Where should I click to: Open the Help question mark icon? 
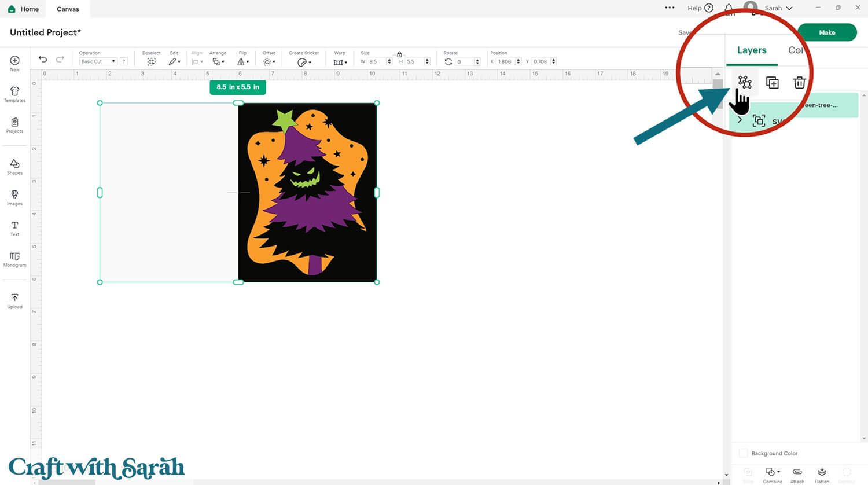click(709, 8)
